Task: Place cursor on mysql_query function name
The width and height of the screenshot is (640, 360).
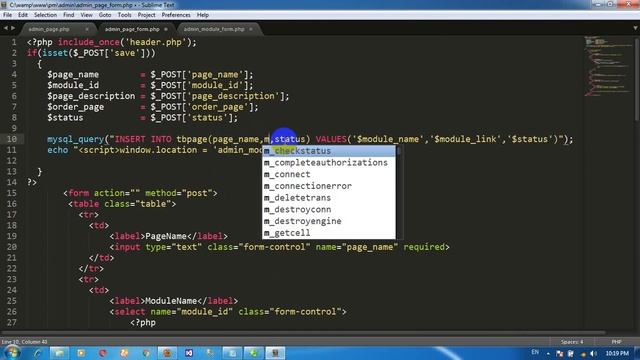Action: click(76, 140)
